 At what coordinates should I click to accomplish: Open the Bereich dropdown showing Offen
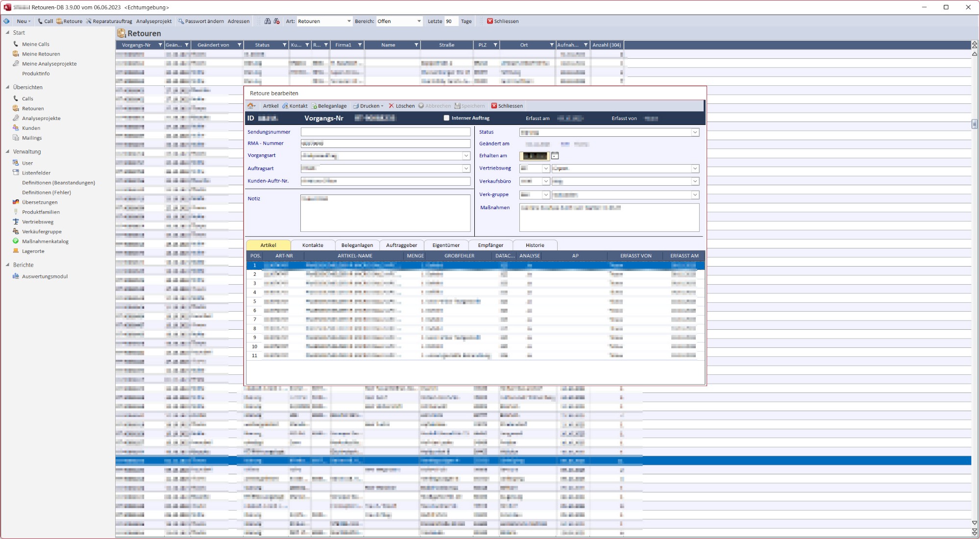[419, 21]
